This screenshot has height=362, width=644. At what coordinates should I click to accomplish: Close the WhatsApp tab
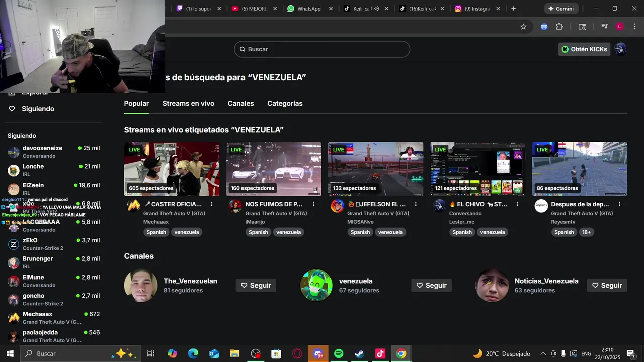tap(331, 9)
